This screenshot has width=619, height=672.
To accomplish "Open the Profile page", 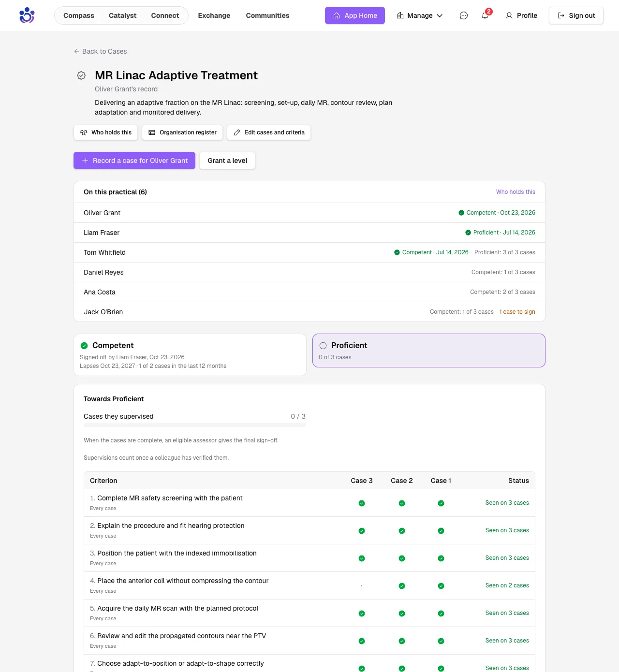I will (x=521, y=15).
